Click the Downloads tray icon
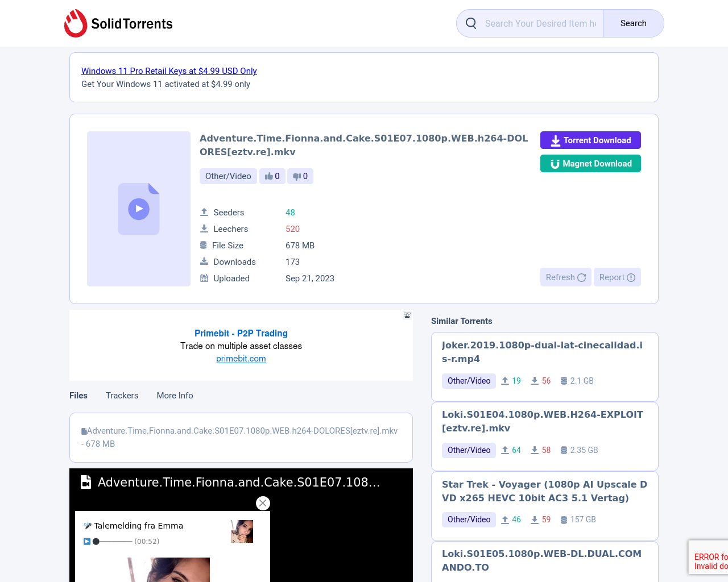This screenshot has height=582, width=728. 204,261
